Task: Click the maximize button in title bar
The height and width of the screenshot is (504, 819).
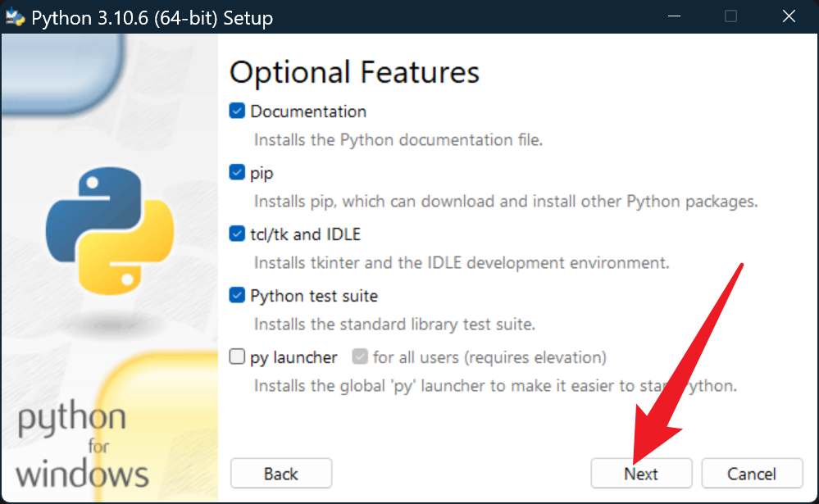Action: (x=730, y=16)
